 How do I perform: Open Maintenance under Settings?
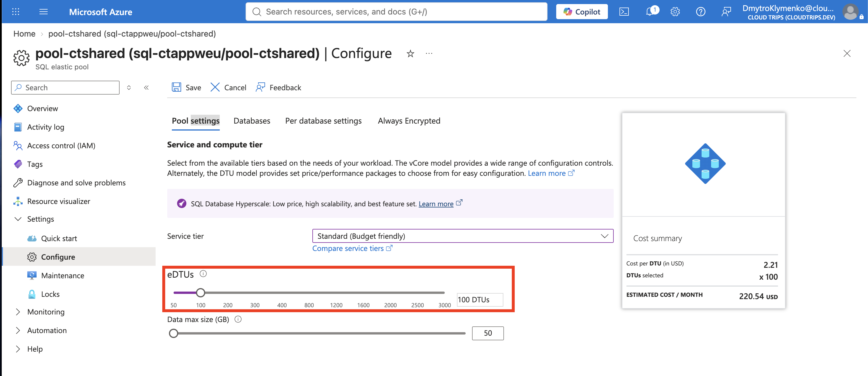tap(62, 275)
